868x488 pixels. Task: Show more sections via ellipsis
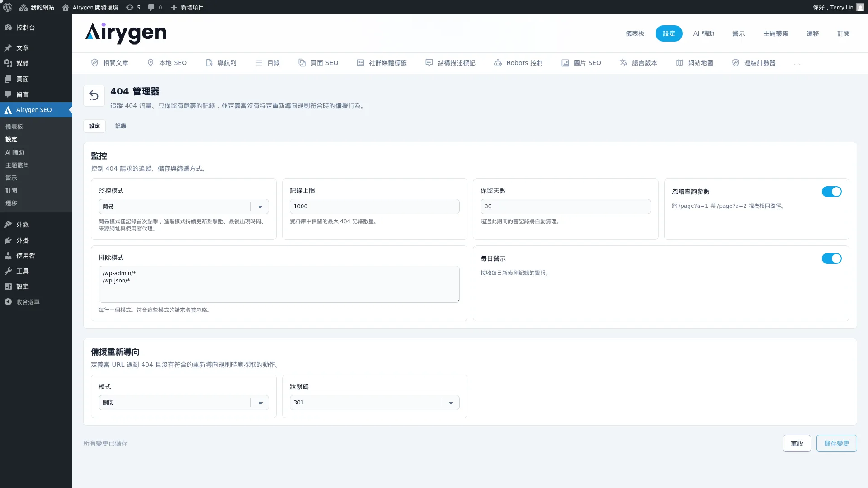[797, 63]
